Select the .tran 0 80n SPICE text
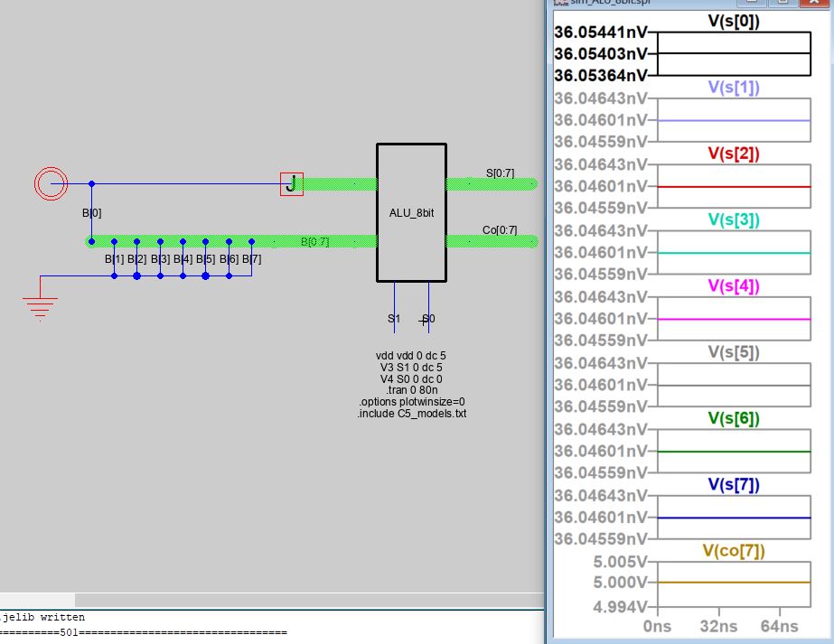 click(411, 390)
